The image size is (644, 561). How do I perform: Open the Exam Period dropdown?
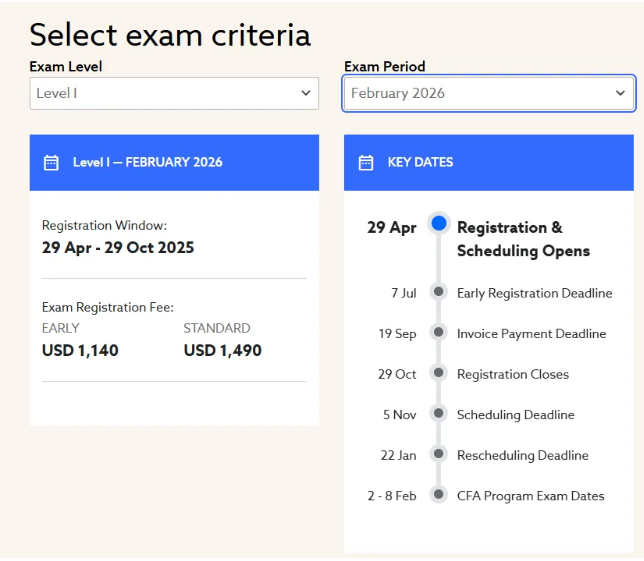tap(488, 93)
